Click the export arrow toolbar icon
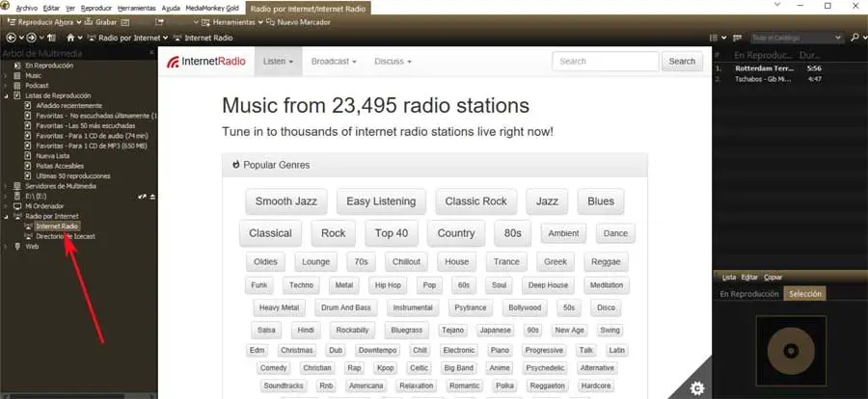Viewport: 868px width, 399px height. click(x=159, y=22)
